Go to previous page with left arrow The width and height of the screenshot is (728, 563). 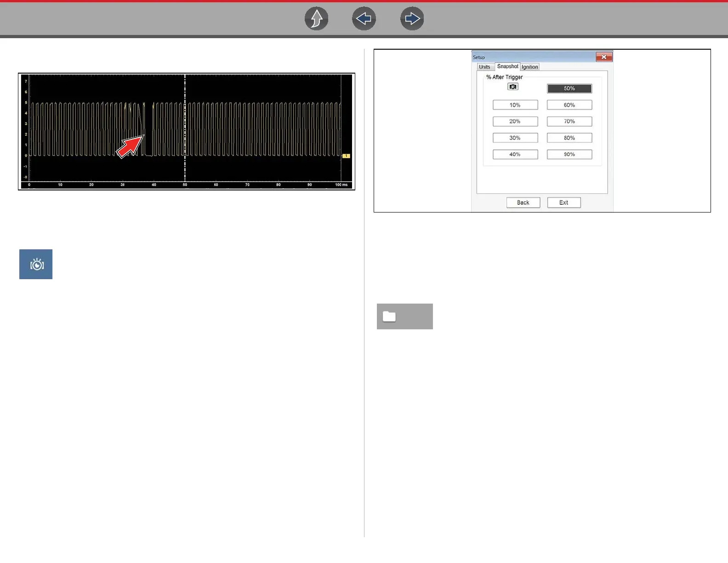click(x=364, y=19)
